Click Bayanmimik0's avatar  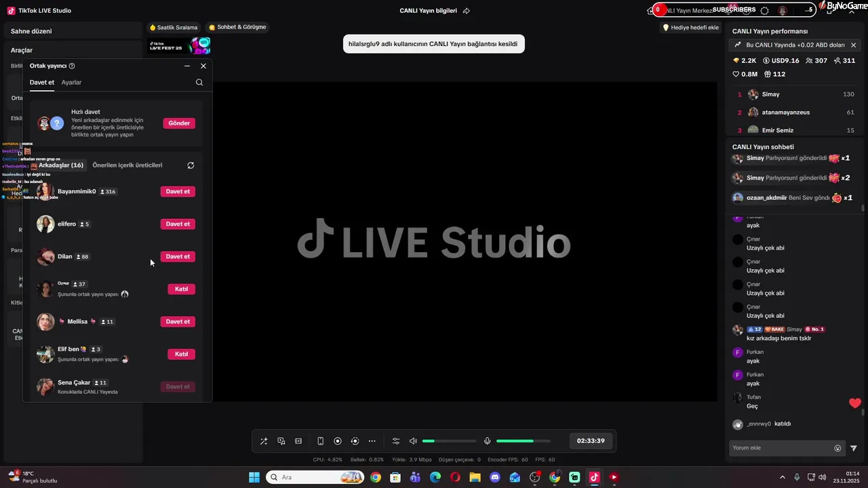[x=45, y=191]
